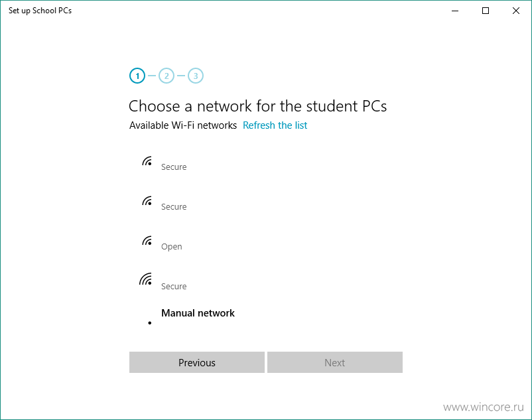This screenshot has width=532, height=420.
Task: Minimize the Set up School PCs window
Action: (455, 11)
